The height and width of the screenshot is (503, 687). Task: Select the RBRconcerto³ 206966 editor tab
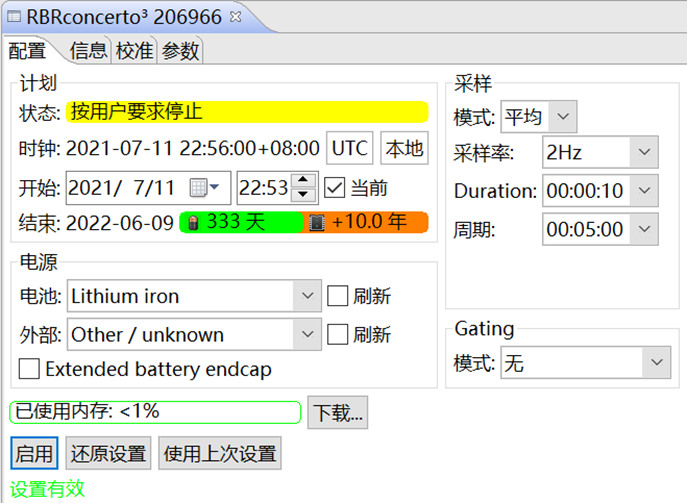(124, 17)
